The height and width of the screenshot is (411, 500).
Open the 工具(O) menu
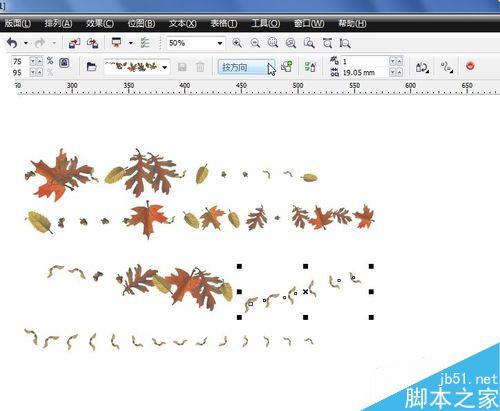coord(265,23)
